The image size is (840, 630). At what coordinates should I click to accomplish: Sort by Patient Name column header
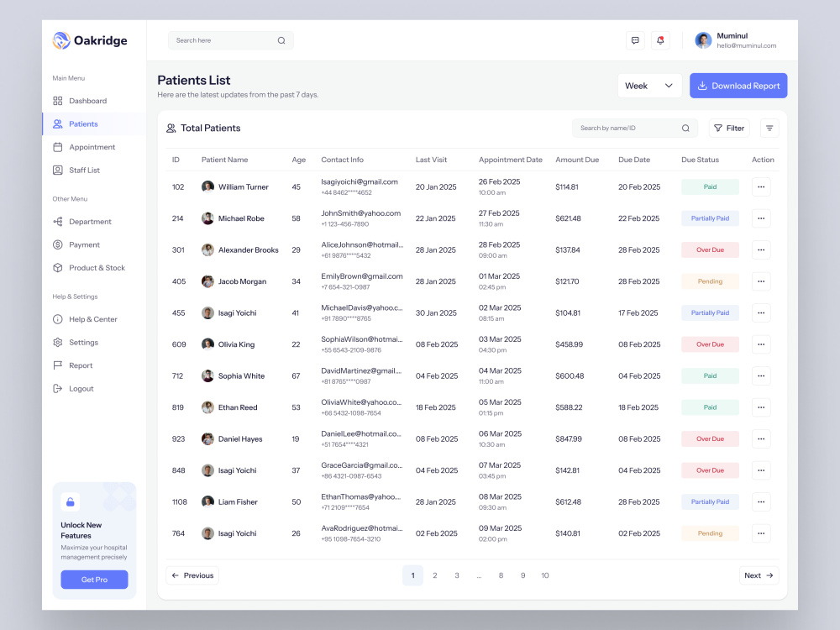click(224, 160)
